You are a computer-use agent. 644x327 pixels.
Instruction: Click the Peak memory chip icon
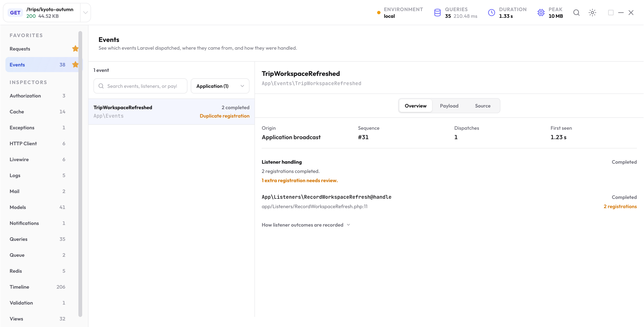click(541, 13)
